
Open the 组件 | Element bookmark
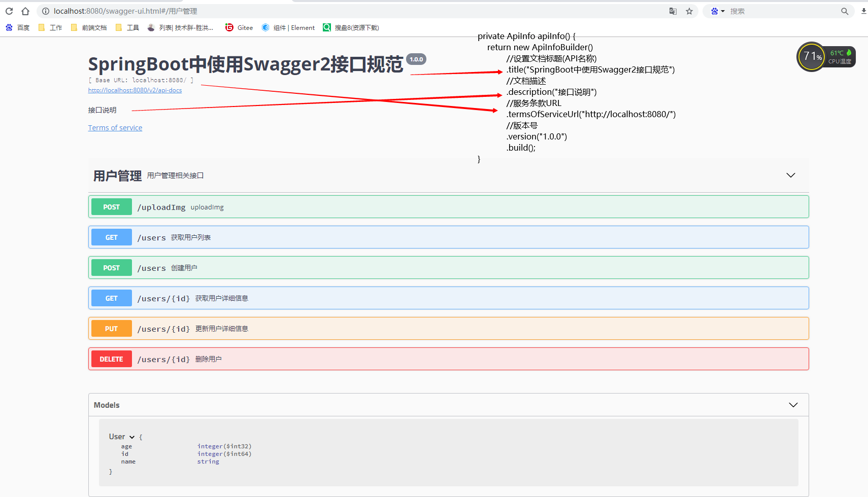tap(288, 28)
